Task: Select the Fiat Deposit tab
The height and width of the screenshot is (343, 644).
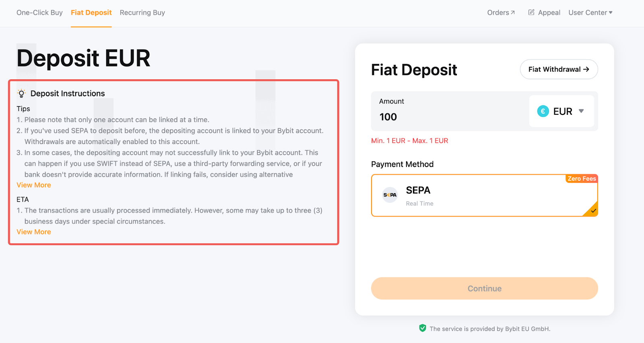Action: coord(91,12)
